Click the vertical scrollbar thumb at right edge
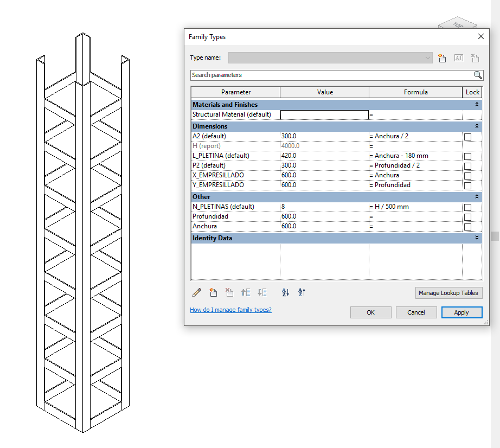This screenshot has height=448, width=500. point(495,236)
